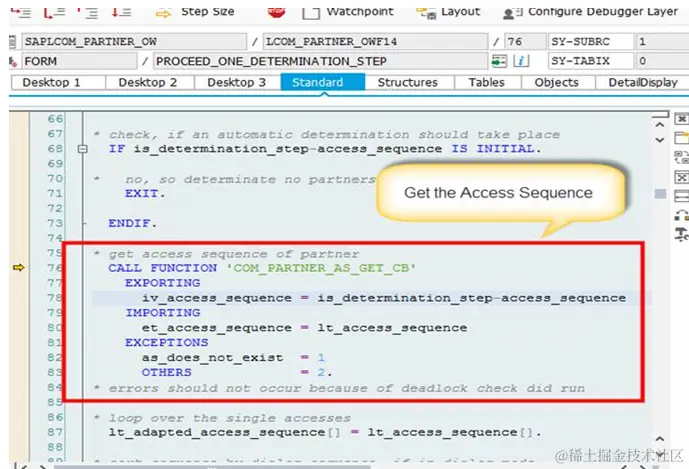689x469 pixels.
Task: Click the SAPLCOM_PARTNER_OW program field
Action: point(134,42)
